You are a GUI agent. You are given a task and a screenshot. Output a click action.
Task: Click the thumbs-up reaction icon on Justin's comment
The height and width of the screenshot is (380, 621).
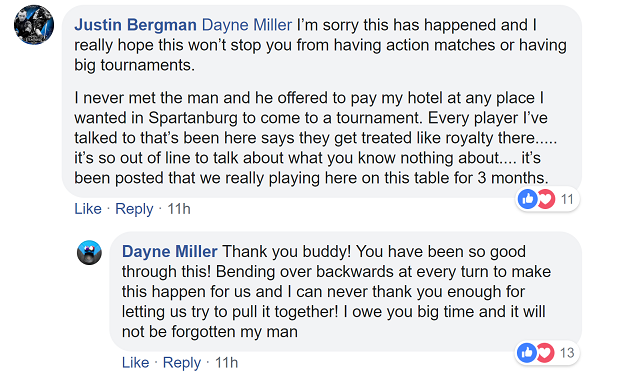[528, 199]
